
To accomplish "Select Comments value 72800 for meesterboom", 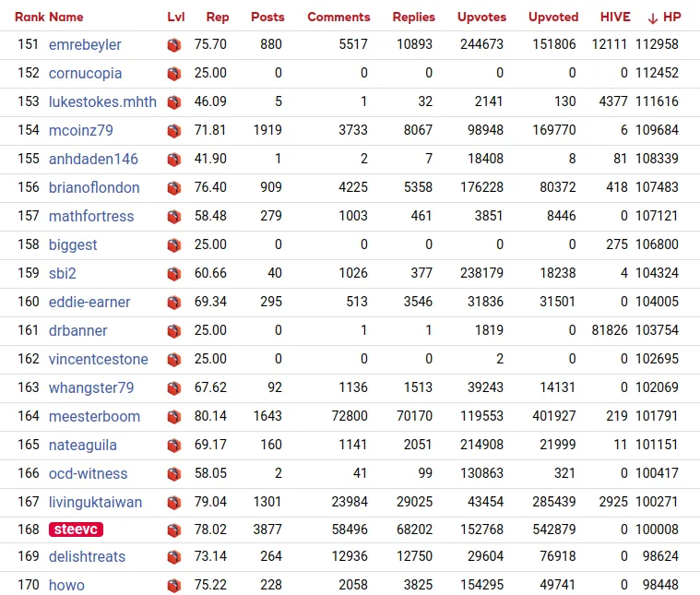I will (x=350, y=416).
